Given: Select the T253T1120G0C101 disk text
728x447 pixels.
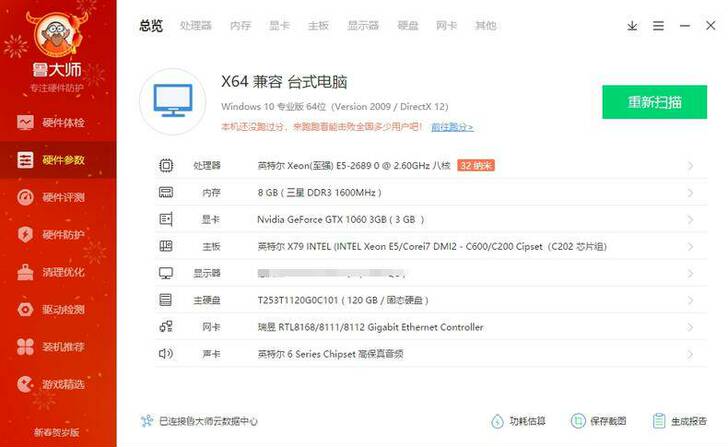Looking at the screenshot, I should tap(343, 300).
